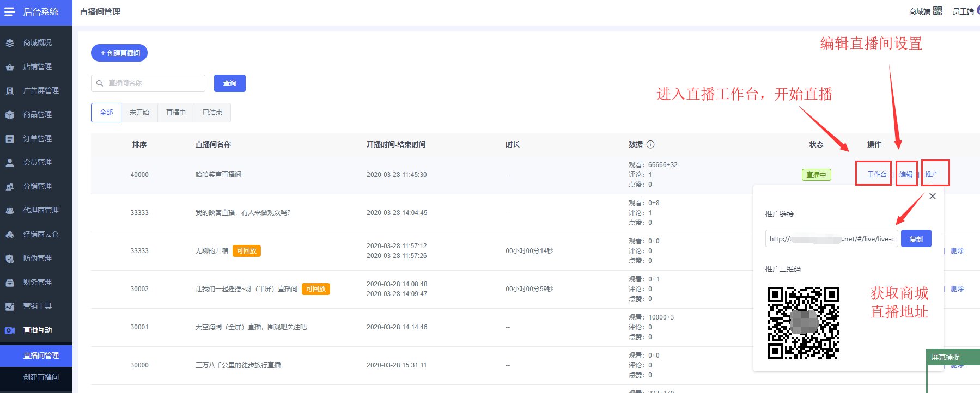The height and width of the screenshot is (393, 980).
Task: Click start time 2020-03-28 15:31:11
Action: coord(397,365)
